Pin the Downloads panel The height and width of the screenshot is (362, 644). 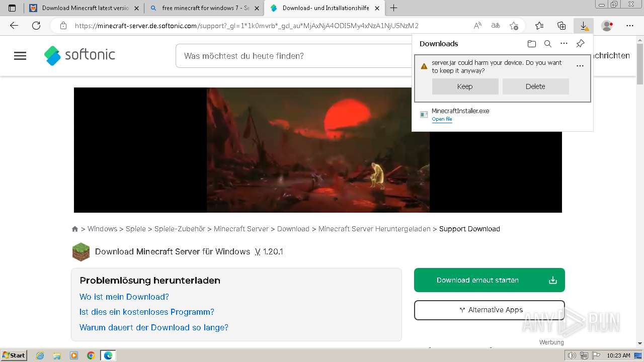point(580,44)
